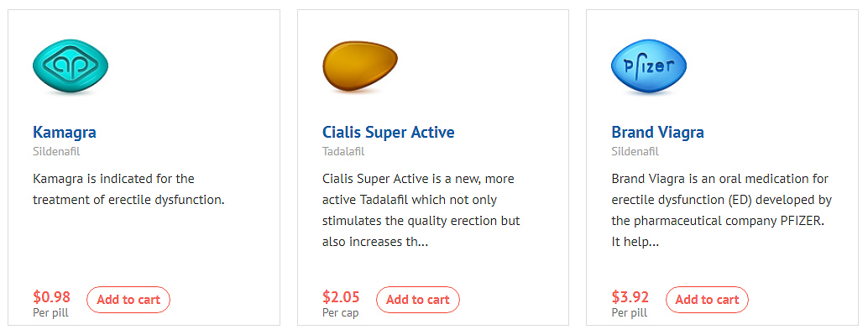This screenshot has width=868, height=335.
Task: Open the Kamagra product title link
Action: click(65, 133)
